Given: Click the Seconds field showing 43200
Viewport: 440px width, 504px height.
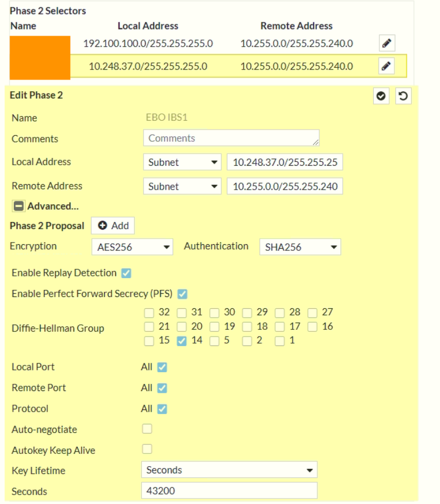Looking at the screenshot, I should pos(229,491).
